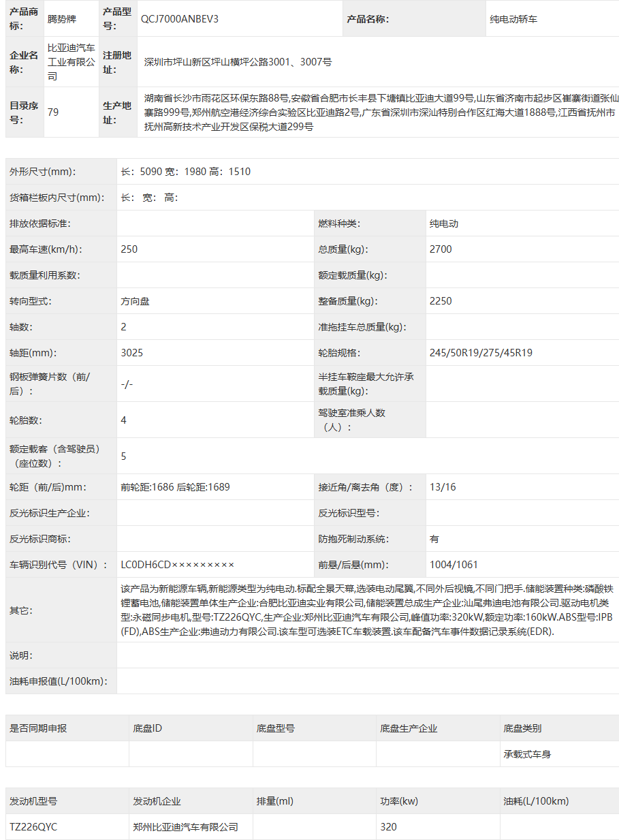The image size is (619, 840).
Task: Click the 轴距(mm) label
Action: 33,353
